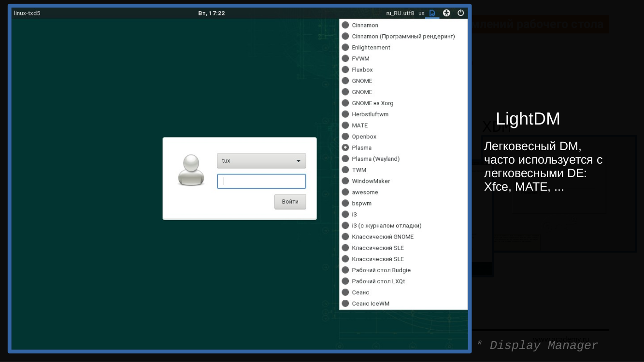Viewport: 644px width, 362px height.
Task: Click the user avatar picture in the login box
Action: 191,170
